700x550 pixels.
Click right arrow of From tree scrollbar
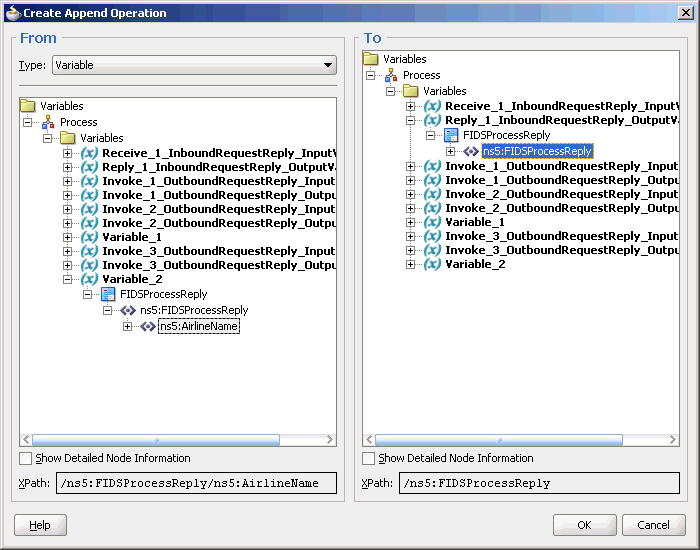330,440
